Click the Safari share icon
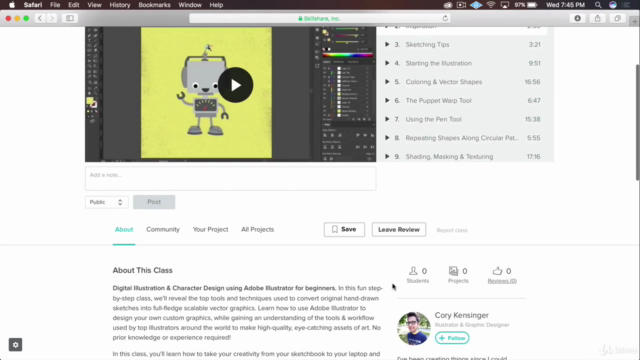Screen dimensions: 640x360 point(598,18)
